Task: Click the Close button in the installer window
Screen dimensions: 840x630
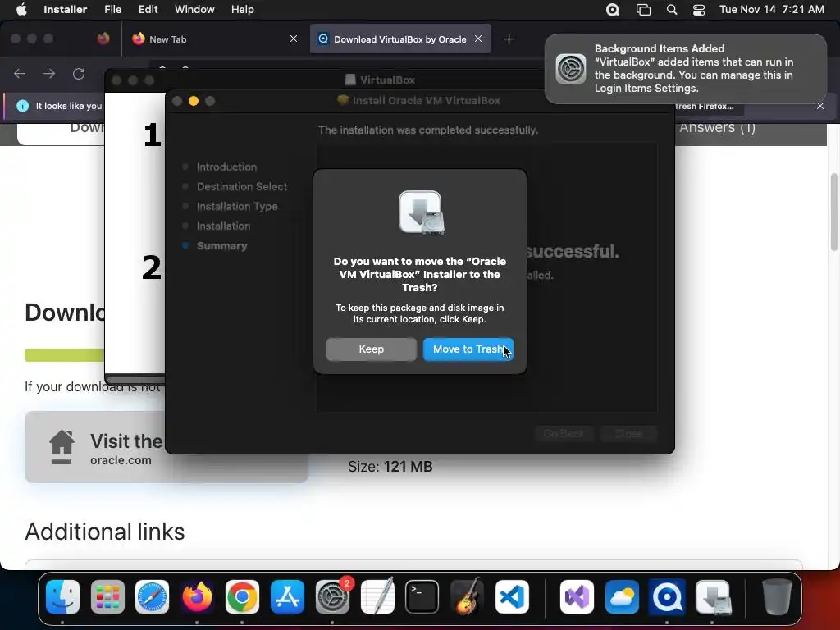Action: coord(628,433)
